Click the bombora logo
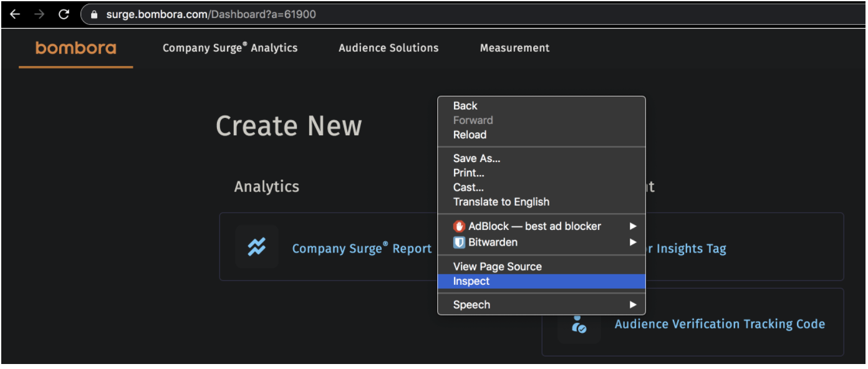This screenshot has height=369, width=868. pos(75,48)
